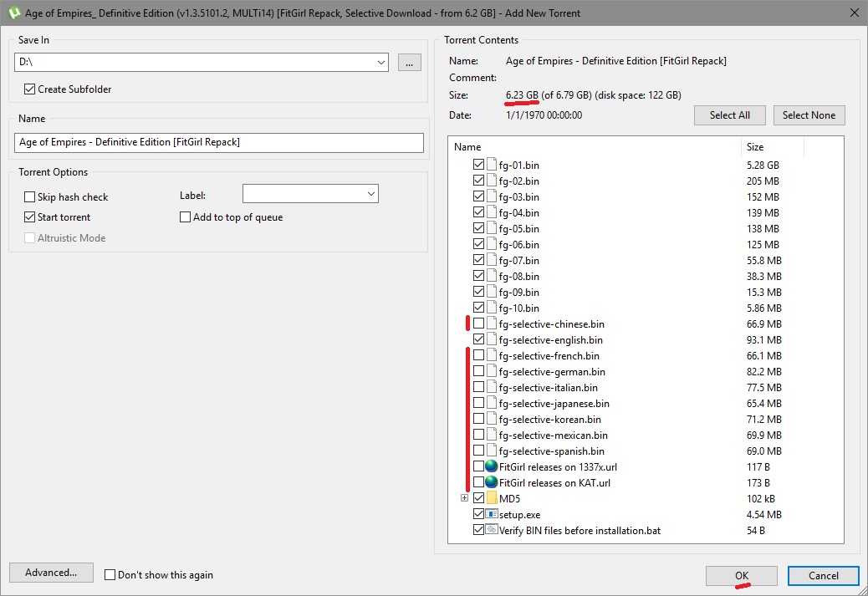This screenshot has height=596, width=868.
Task: Click the fg-01.bin file icon
Action: pyautogui.click(x=492, y=165)
